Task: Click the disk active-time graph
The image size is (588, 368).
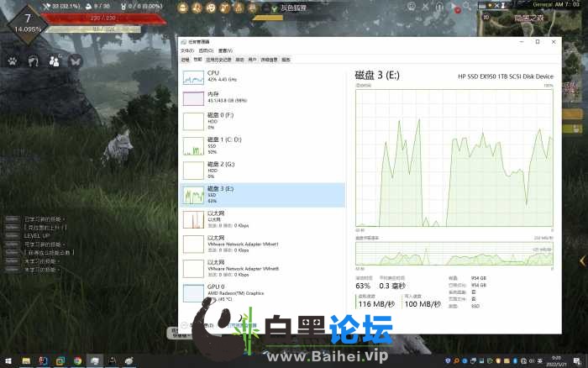Action: 454,158
